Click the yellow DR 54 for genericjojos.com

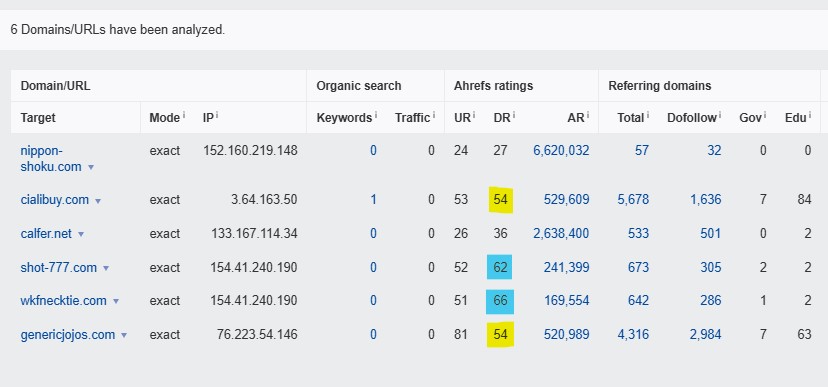coord(500,335)
